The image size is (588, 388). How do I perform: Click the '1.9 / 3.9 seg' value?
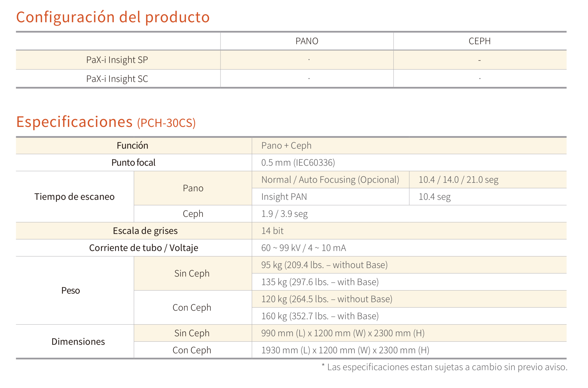coord(284,214)
